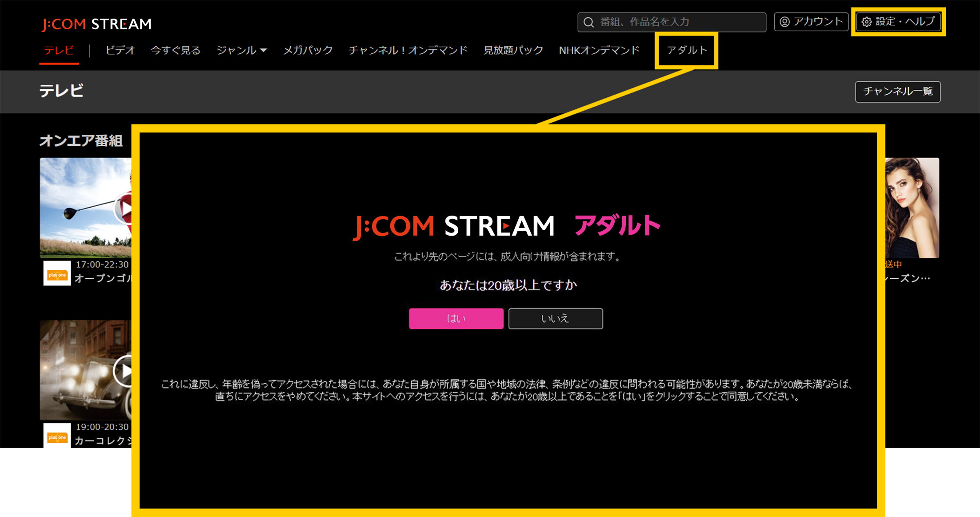
Task: Open the アダルト menu item
Action: coord(687,50)
